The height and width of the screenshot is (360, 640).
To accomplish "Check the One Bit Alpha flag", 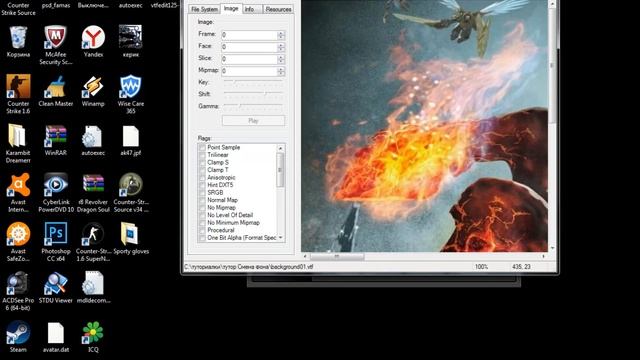I will point(202,238).
